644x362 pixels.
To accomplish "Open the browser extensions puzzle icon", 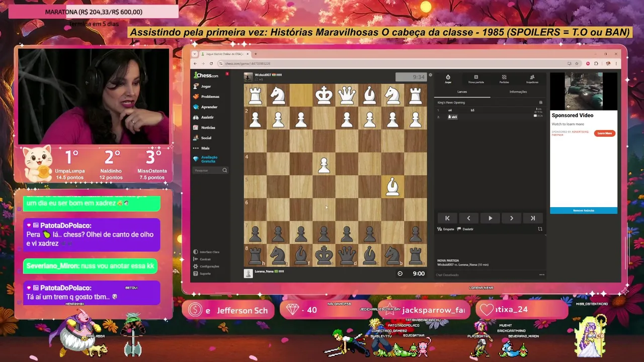I will [x=596, y=63].
